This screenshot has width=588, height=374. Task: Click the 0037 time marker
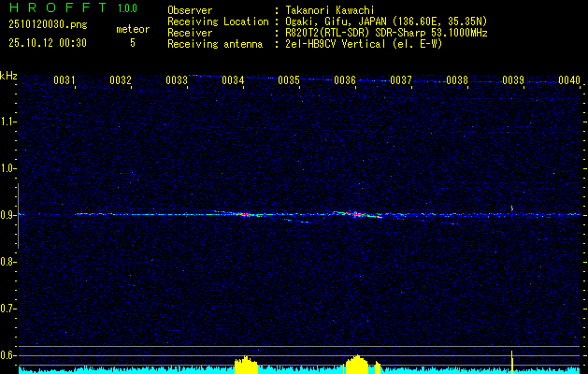401,79
